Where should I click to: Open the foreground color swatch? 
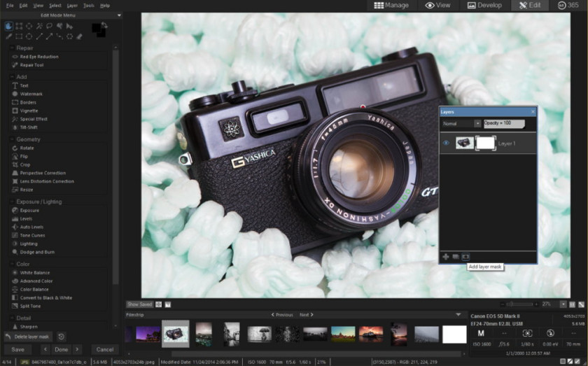(96, 27)
